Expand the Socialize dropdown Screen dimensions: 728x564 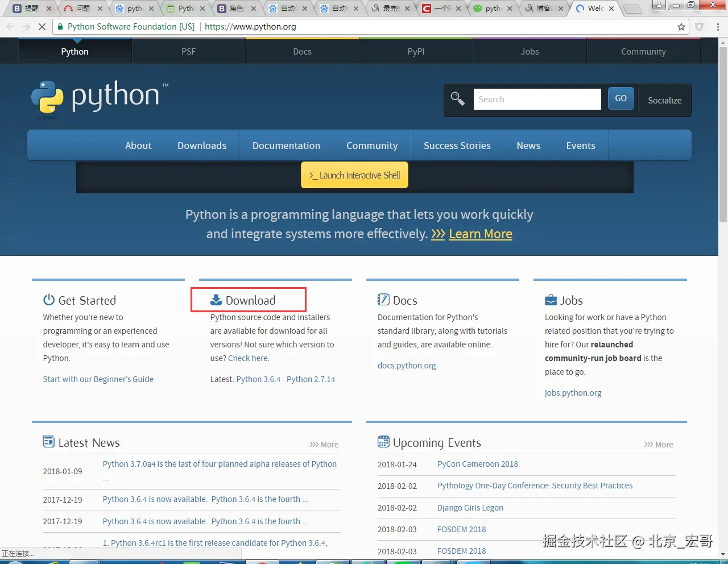(x=664, y=100)
